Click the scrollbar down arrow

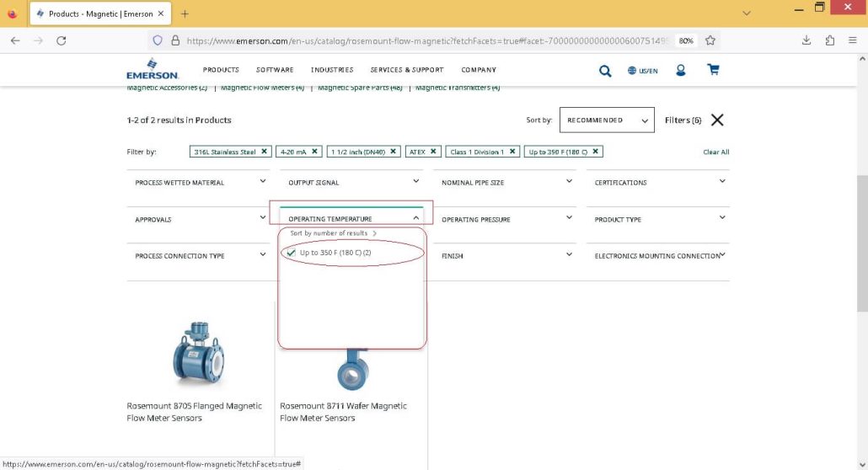pyautogui.click(x=862, y=464)
